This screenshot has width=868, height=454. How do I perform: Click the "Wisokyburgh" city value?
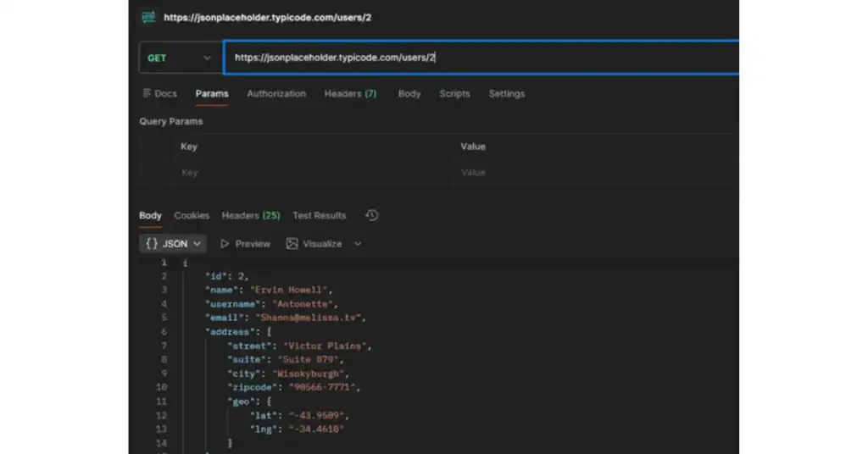click(308, 374)
